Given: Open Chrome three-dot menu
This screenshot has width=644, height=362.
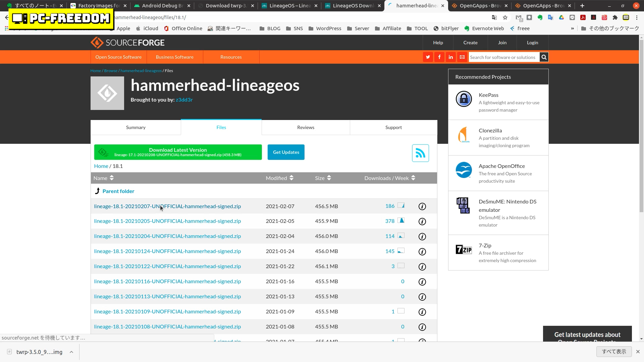Looking at the screenshot, I should [637, 17].
